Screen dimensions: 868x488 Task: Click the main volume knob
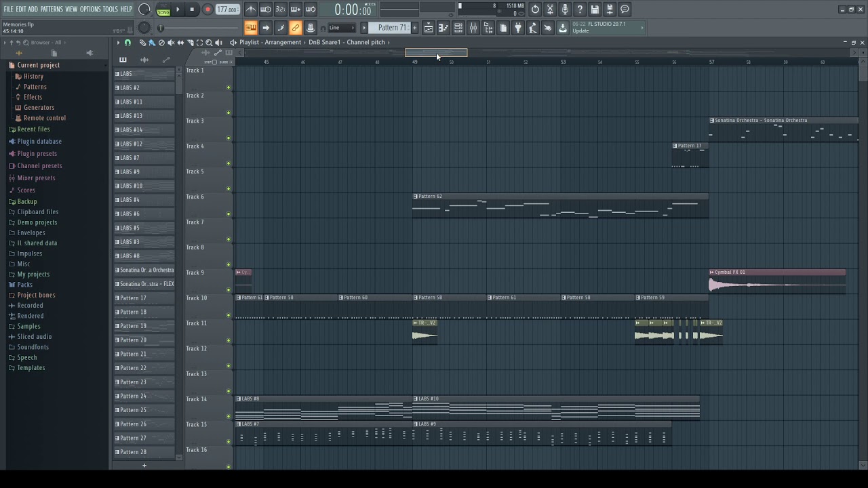(x=144, y=9)
